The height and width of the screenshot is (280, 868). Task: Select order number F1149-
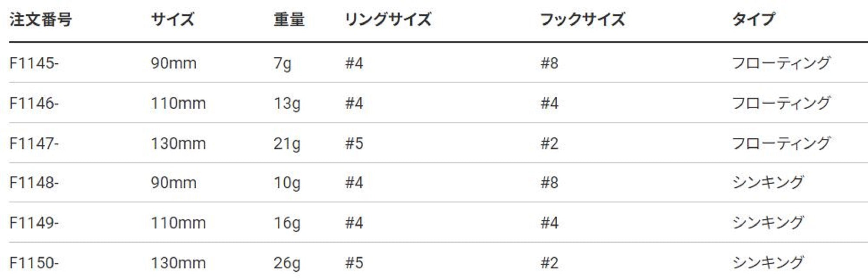point(34,223)
